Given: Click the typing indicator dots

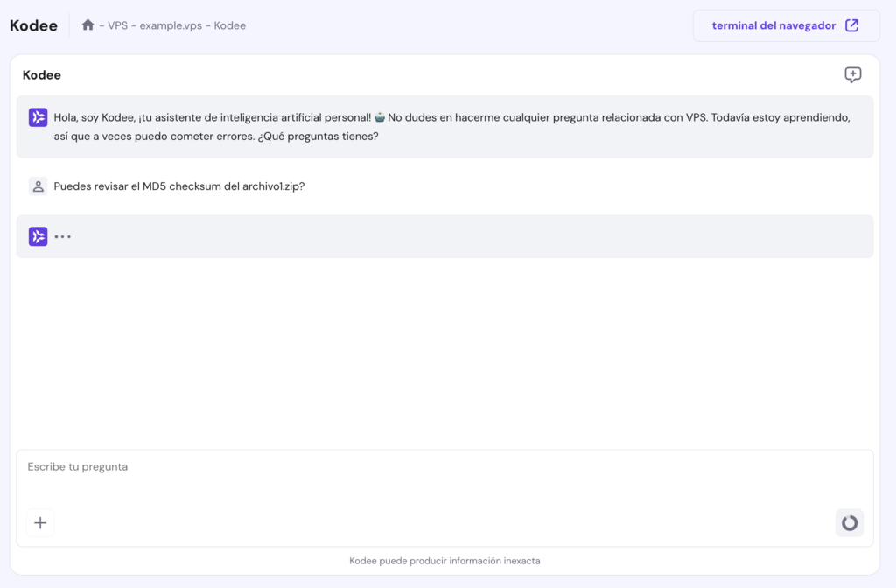Looking at the screenshot, I should (x=61, y=236).
